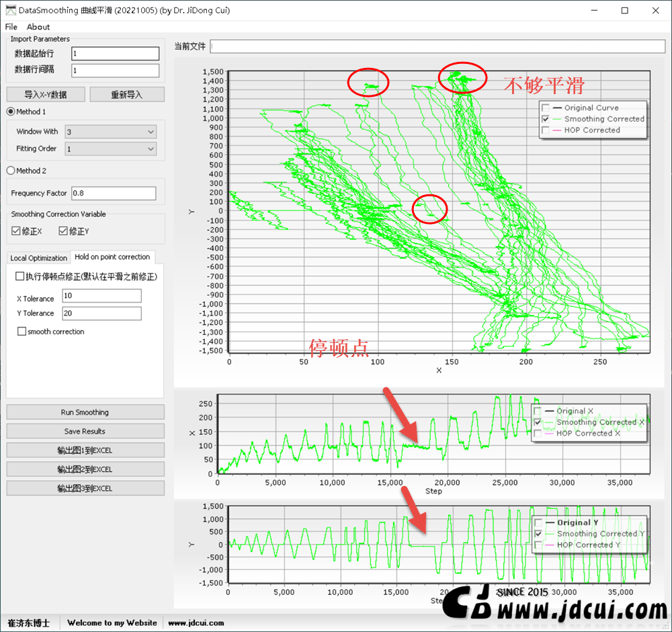Switch to Local Optimization tab
Screen dimensions: 672x632
pos(38,258)
